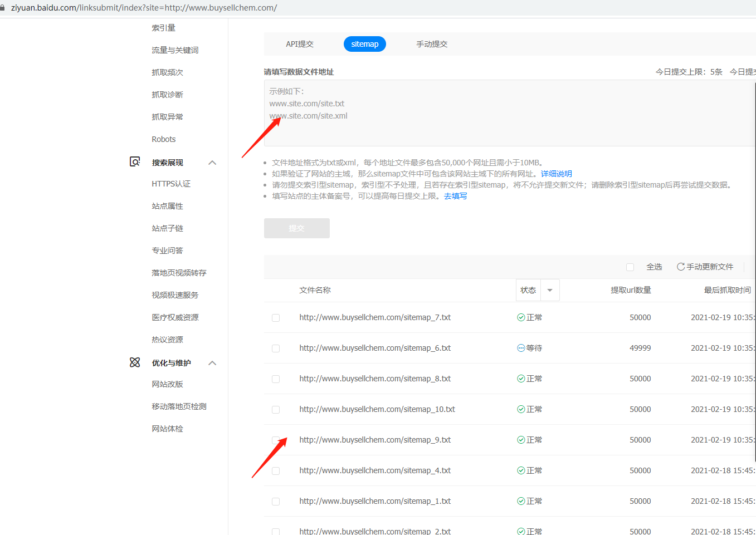The width and height of the screenshot is (756, 535).
Task: Click the sitemap_4.txt file URL
Action: pyautogui.click(x=375, y=470)
